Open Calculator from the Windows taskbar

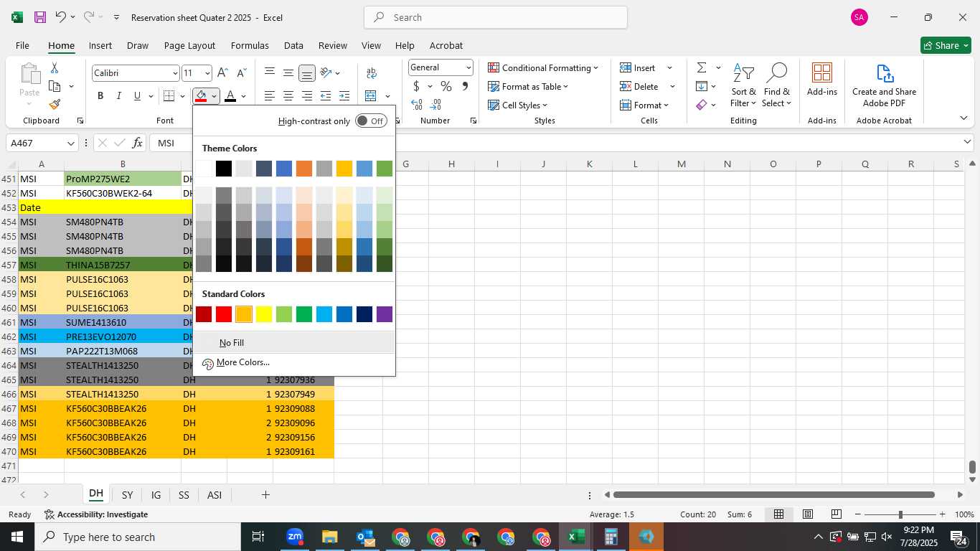(611, 537)
